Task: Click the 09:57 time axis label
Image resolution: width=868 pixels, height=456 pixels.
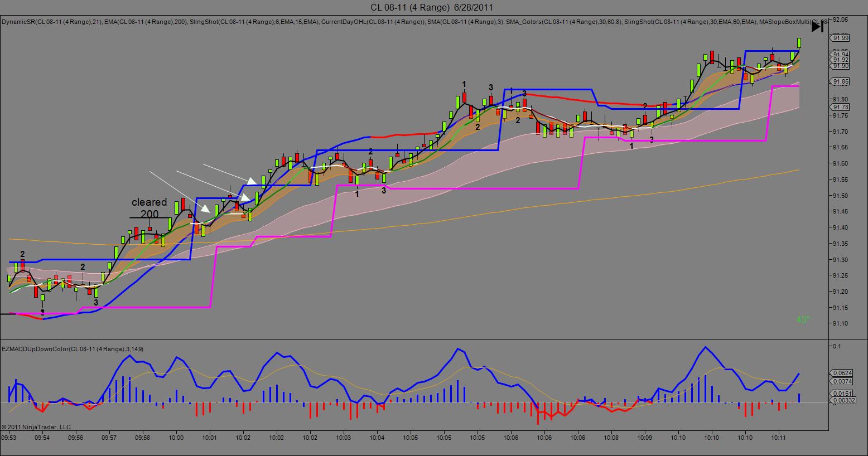Action: click(109, 438)
